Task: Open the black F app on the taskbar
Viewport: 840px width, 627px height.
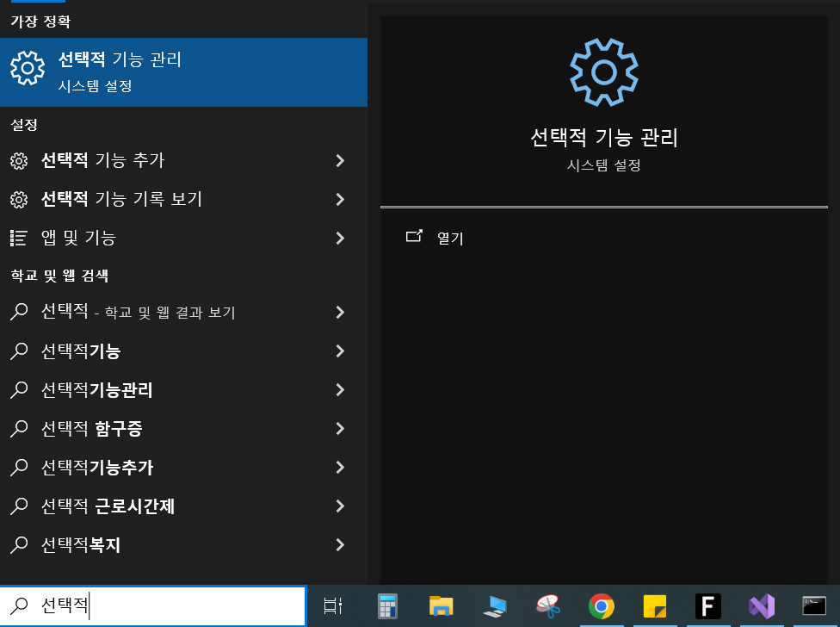Action: click(707, 606)
